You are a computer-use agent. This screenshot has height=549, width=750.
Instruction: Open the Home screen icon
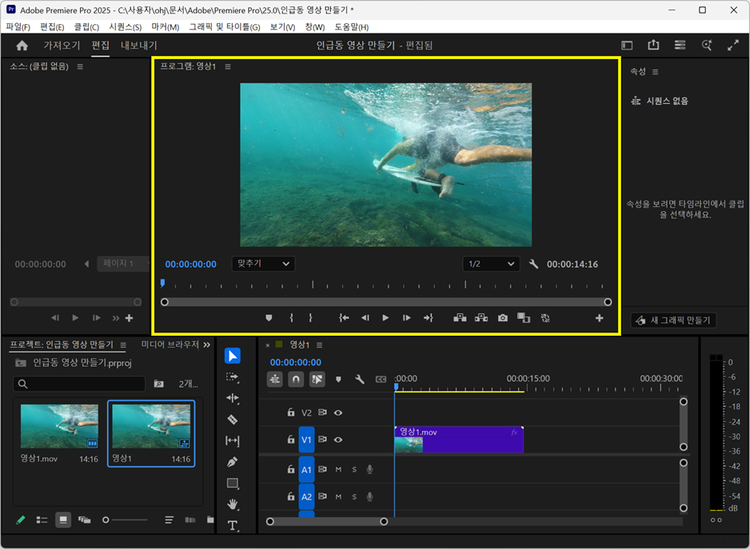pyautogui.click(x=22, y=45)
